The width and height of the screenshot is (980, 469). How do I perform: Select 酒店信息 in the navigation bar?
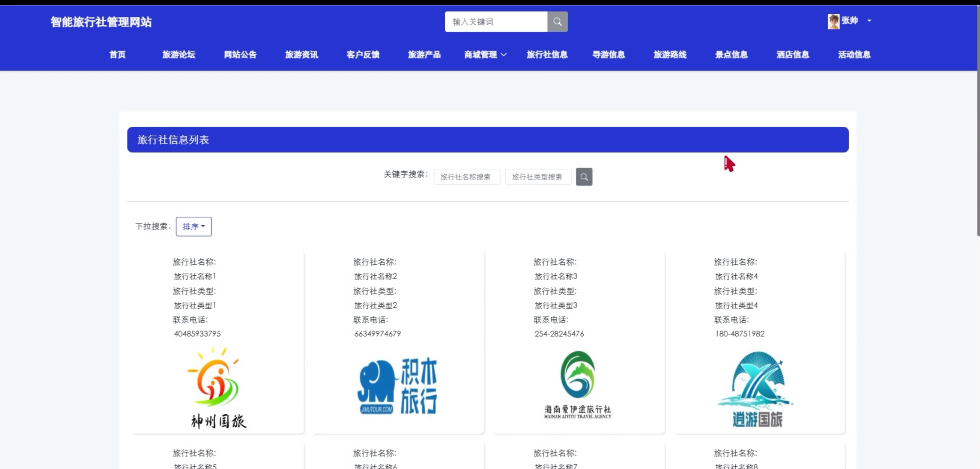click(x=792, y=55)
